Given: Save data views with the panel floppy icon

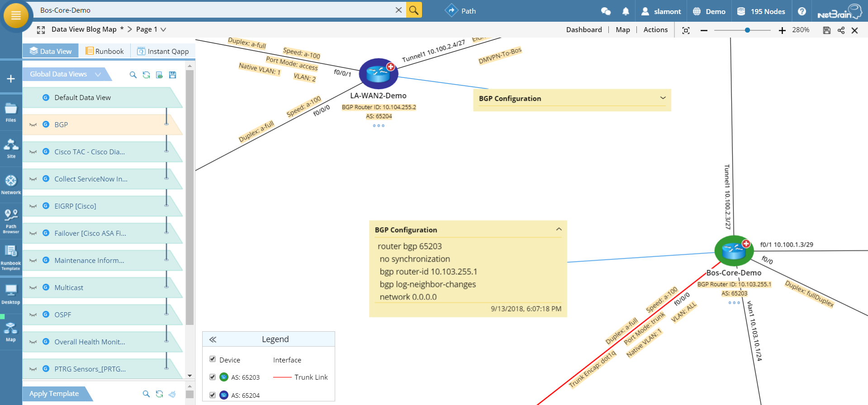Looking at the screenshot, I should coord(172,75).
